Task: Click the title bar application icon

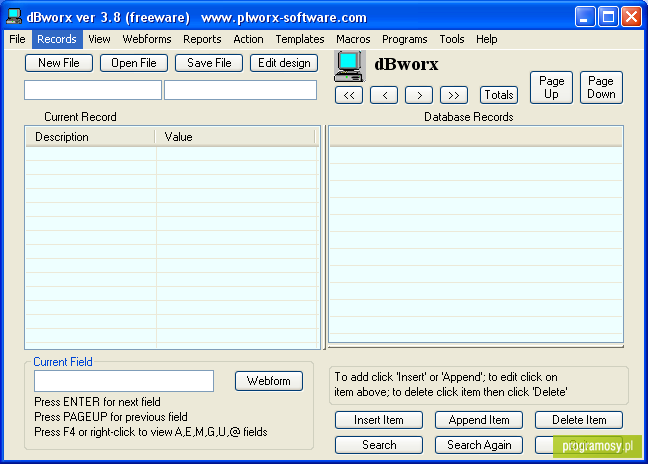Action: point(14,17)
